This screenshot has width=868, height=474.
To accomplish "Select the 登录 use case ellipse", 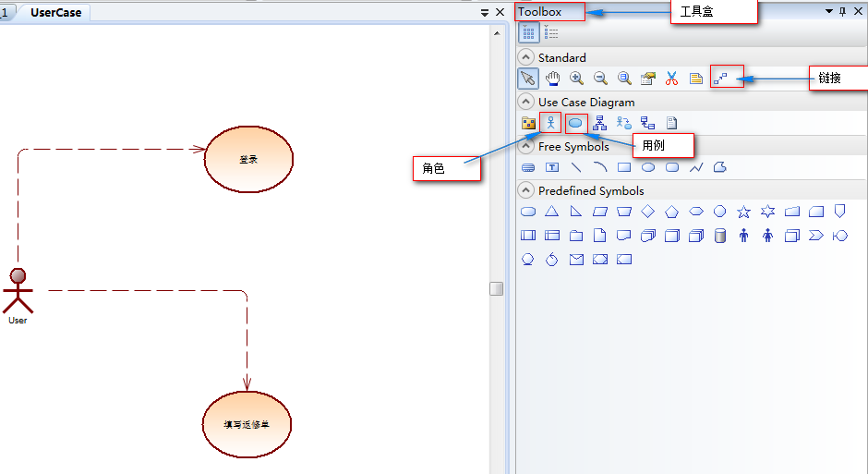I will (x=248, y=160).
